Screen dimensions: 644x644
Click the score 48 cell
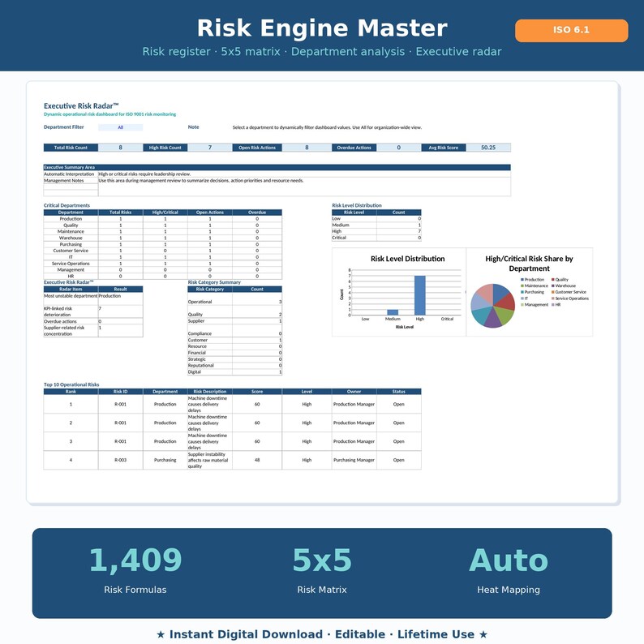[x=257, y=461]
